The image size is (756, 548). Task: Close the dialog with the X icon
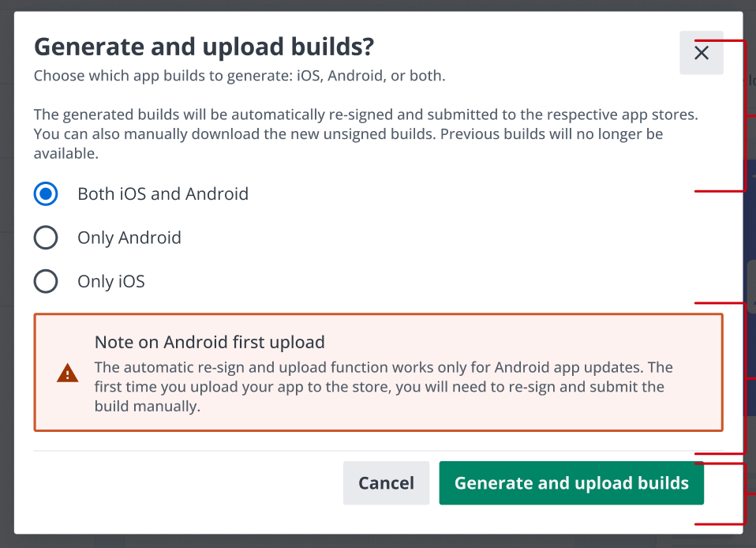click(x=701, y=53)
